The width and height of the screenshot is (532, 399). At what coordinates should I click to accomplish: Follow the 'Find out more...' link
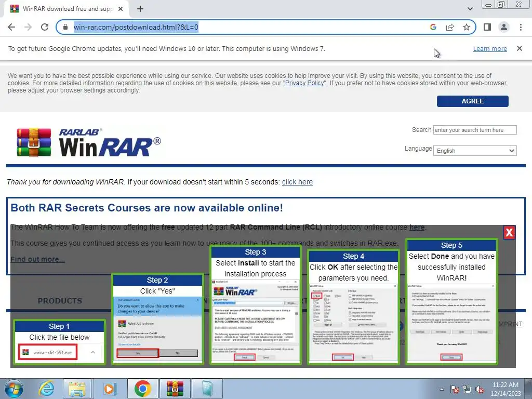coord(37,259)
